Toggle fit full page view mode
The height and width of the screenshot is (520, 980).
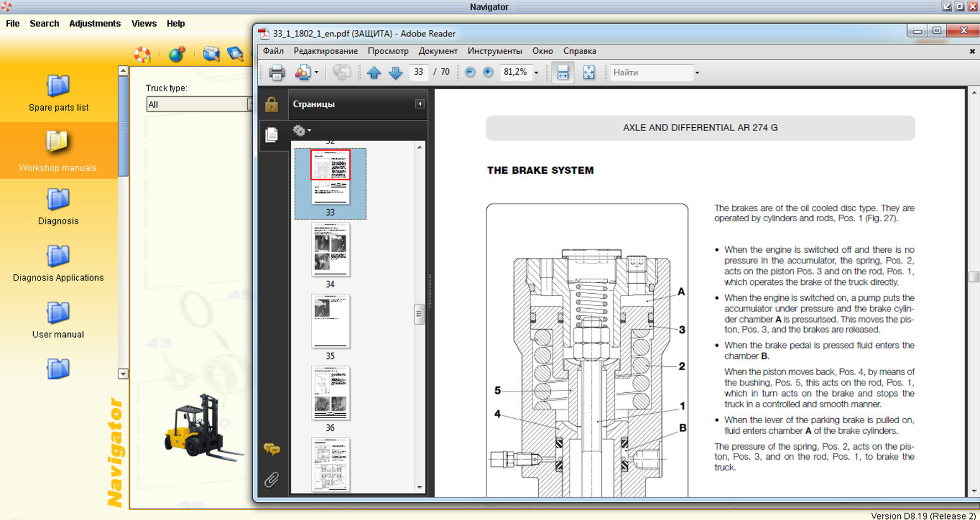(588, 72)
